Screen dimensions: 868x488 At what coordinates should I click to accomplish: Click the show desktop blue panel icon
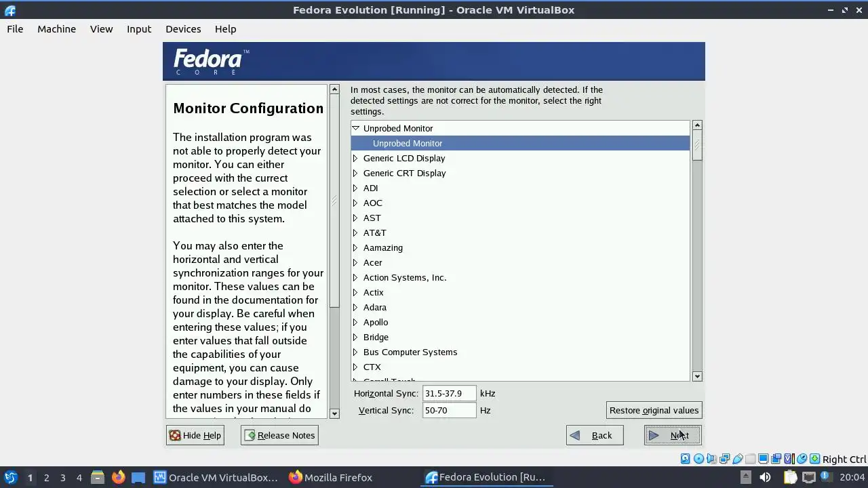(138, 477)
